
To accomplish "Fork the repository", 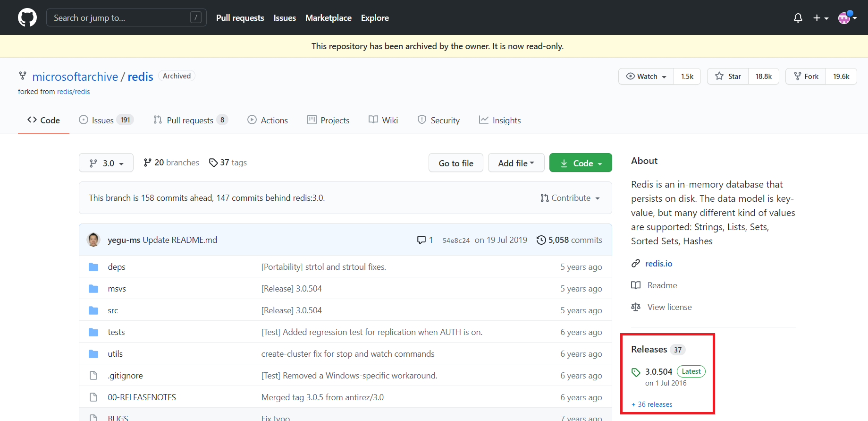I will [806, 77].
